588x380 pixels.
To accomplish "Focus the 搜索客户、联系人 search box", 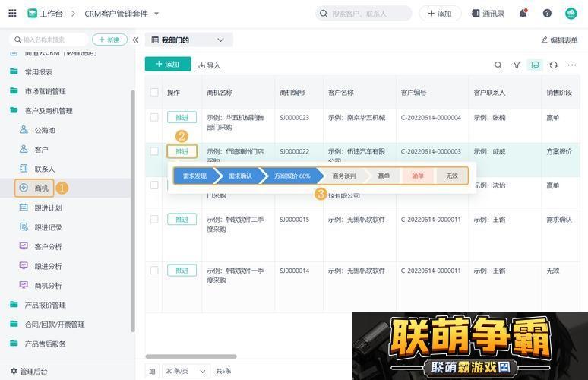I will click(x=363, y=14).
